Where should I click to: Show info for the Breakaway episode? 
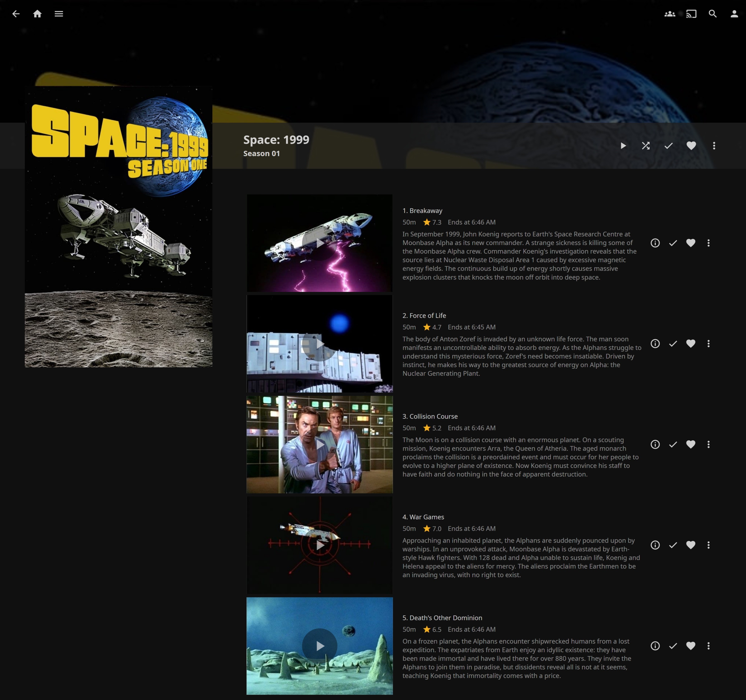(x=655, y=243)
